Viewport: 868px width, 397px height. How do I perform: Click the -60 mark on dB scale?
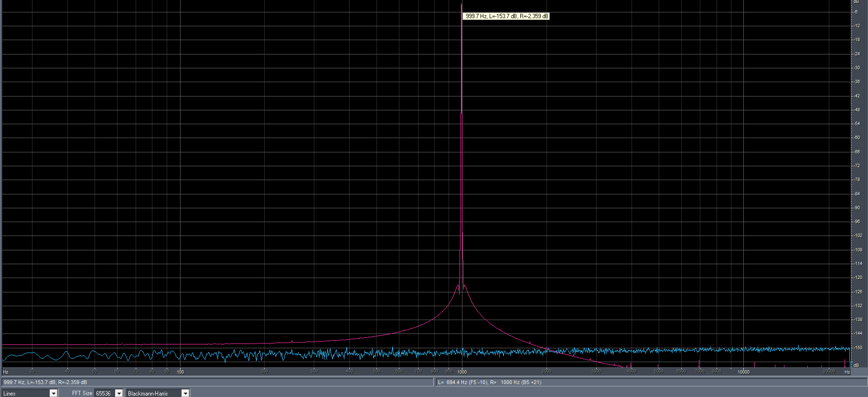click(857, 138)
